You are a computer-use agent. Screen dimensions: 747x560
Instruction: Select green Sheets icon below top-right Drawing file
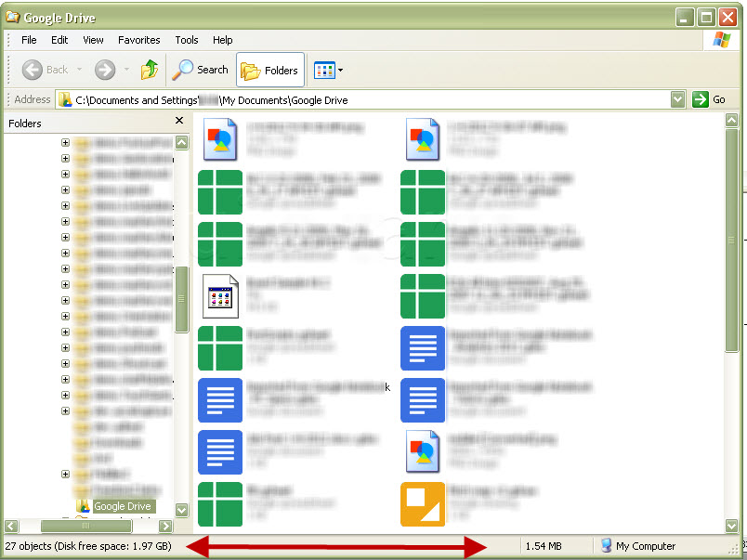coord(422,192)
